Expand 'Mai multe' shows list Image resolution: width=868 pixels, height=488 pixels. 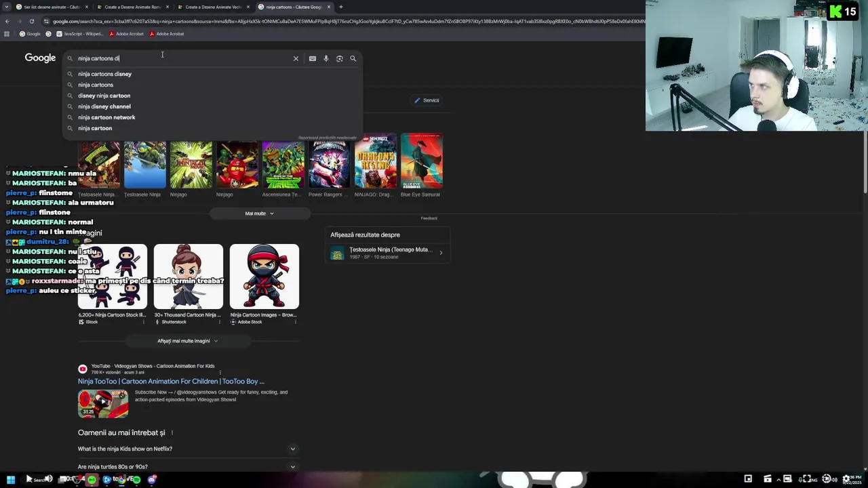click(x=260, y=213)
